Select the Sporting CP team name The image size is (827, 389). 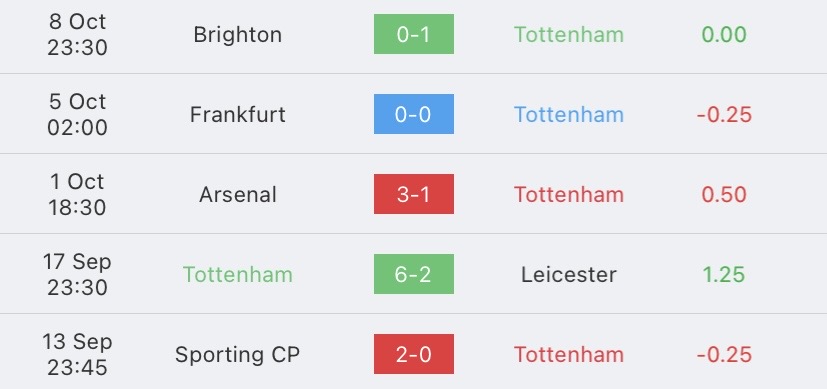point(237,355)
